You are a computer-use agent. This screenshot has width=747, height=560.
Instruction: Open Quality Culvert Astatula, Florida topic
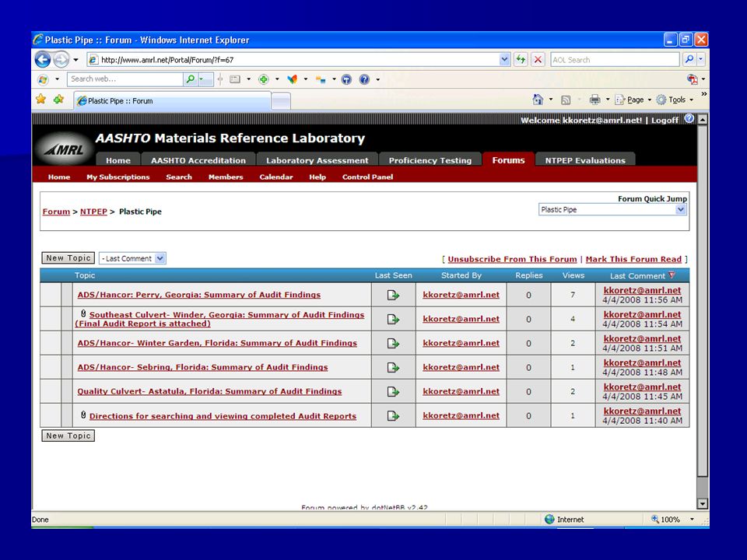pyautogui.click(x=209, y=391)
